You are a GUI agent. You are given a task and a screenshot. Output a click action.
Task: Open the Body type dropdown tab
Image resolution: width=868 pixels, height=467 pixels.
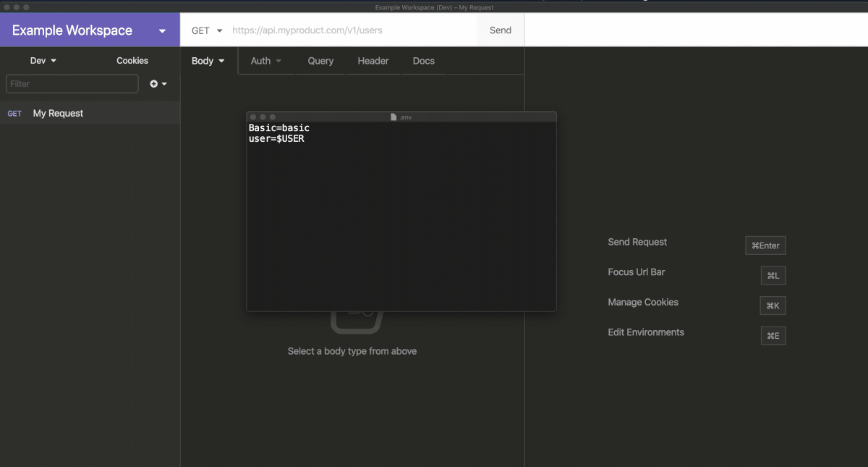208,61
